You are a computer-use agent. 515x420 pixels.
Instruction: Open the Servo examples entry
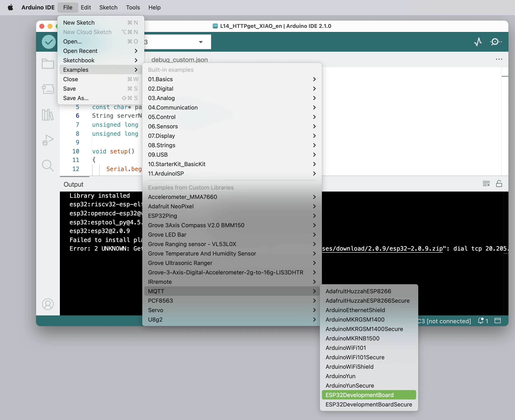[x=232, y=310]
